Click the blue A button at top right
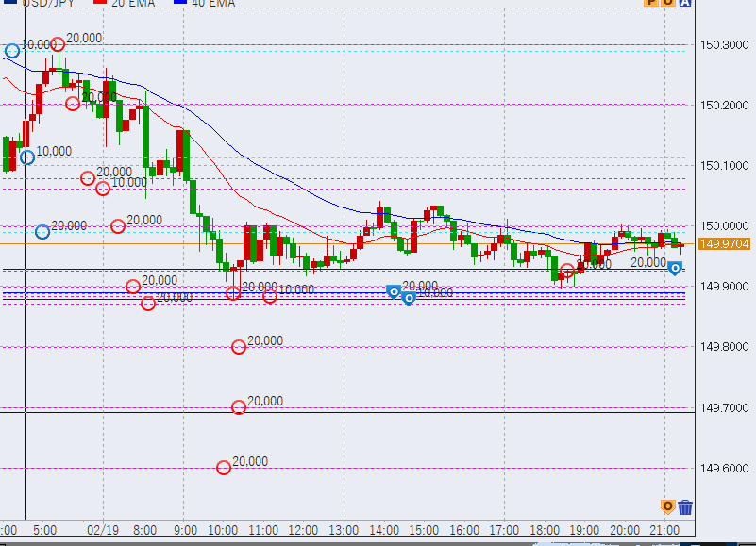756x546 pixels. (x=685, y=3)
